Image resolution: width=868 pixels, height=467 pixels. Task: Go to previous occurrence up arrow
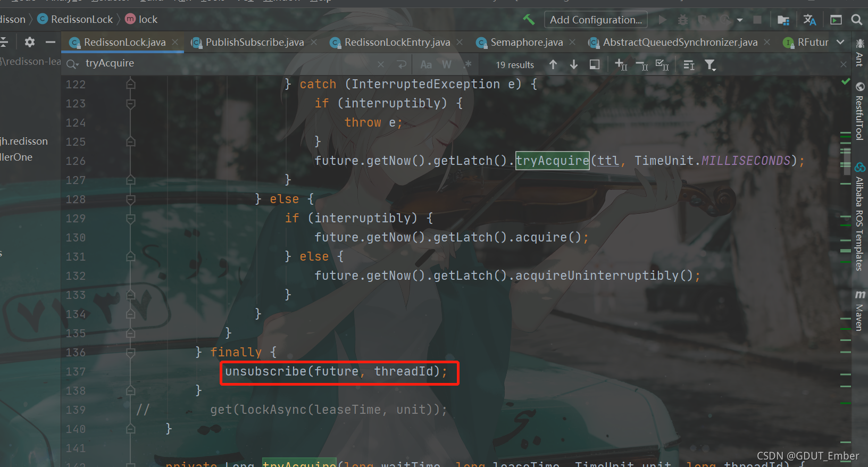click(x=553, y=64)
